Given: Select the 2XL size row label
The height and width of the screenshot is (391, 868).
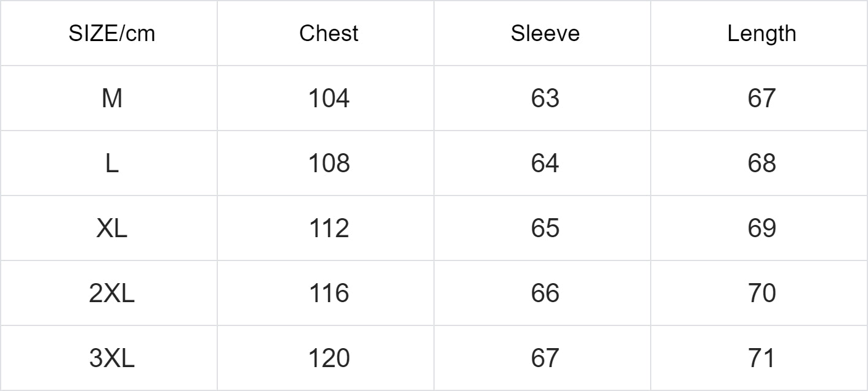Looking at the screenshot, I should point(111,293).
